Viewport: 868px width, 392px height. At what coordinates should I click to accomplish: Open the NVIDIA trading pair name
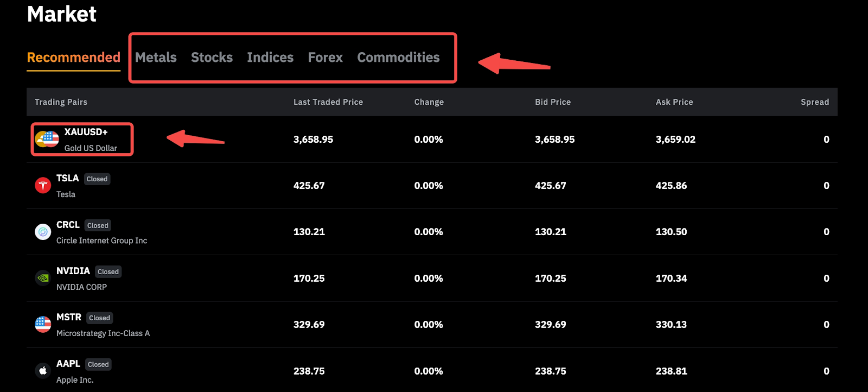73,271
